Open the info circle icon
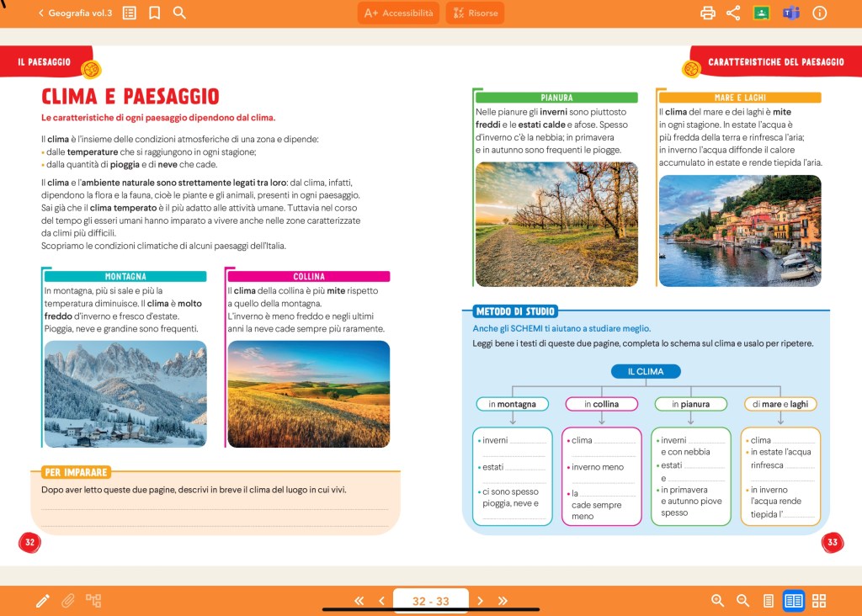Viewport: 862px width, 616px height. click(819, 13)
